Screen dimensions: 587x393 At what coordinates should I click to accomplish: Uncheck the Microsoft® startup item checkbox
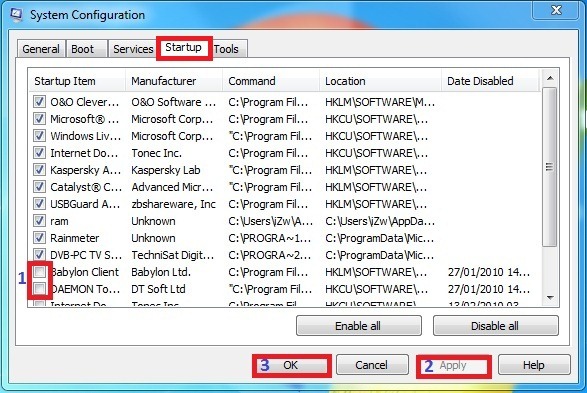point(39,119)
